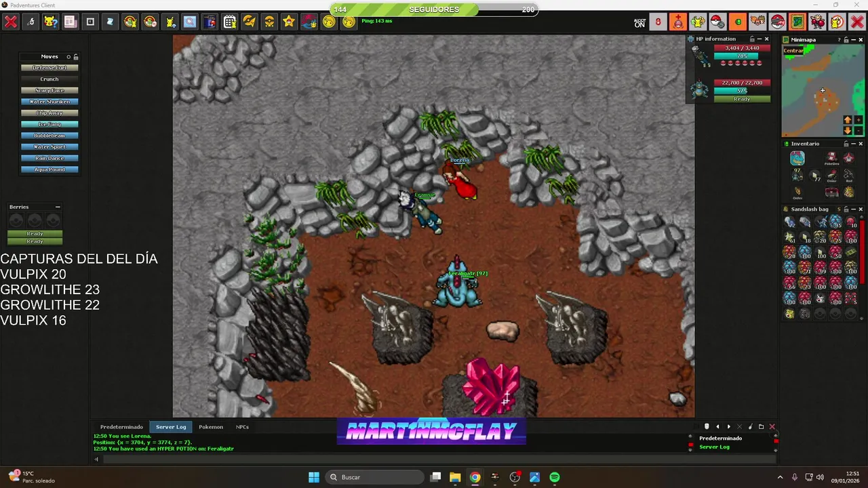Select the green cash item in Sandslash bag
Viewport: 868px width, 488px height.
tap(851, 251)
